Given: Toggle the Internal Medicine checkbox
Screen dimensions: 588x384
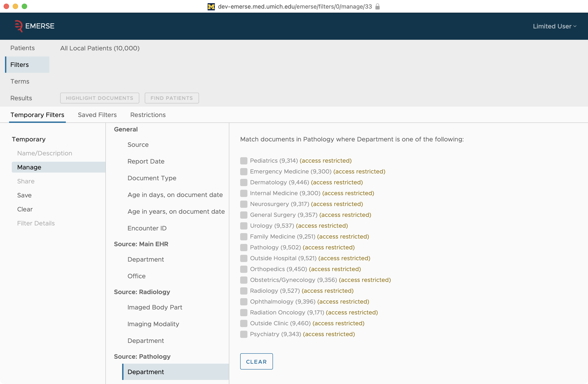Looking at the screenshot, I should coord(244,193).
